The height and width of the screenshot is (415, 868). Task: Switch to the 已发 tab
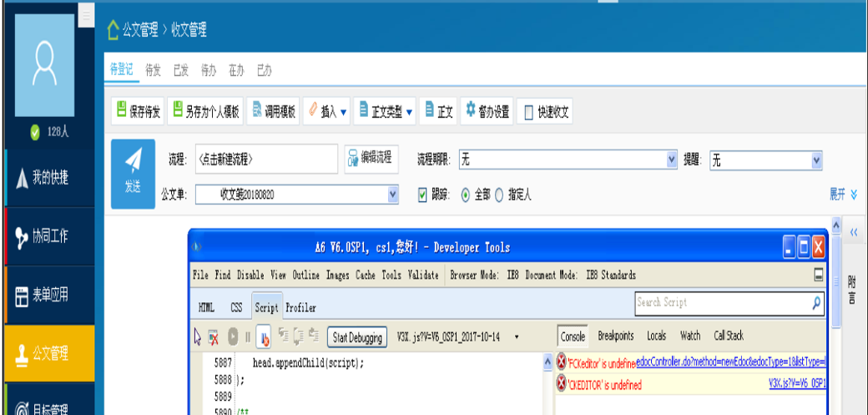pos(181,70)
